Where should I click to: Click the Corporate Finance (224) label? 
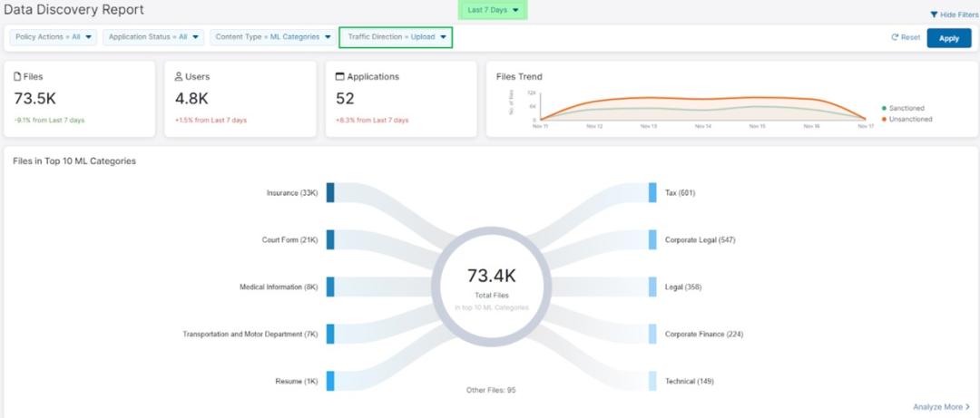click(704, 335)
